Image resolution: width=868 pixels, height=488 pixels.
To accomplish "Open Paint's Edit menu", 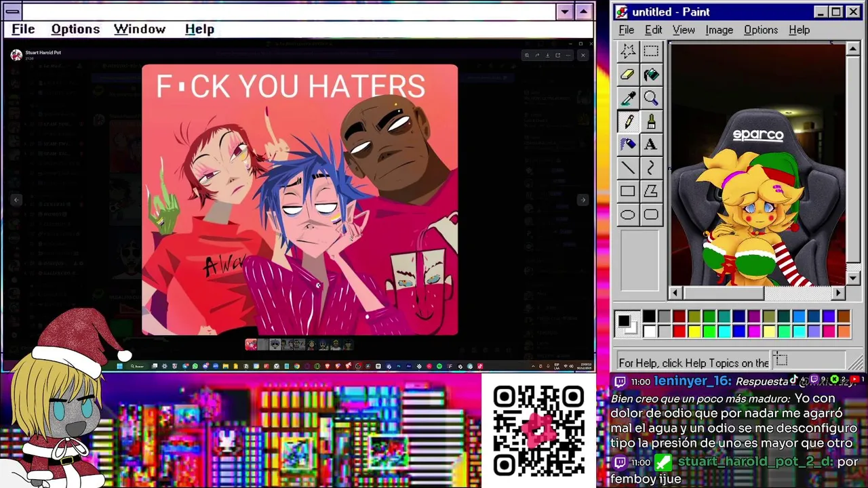I will tap(653, 30).
